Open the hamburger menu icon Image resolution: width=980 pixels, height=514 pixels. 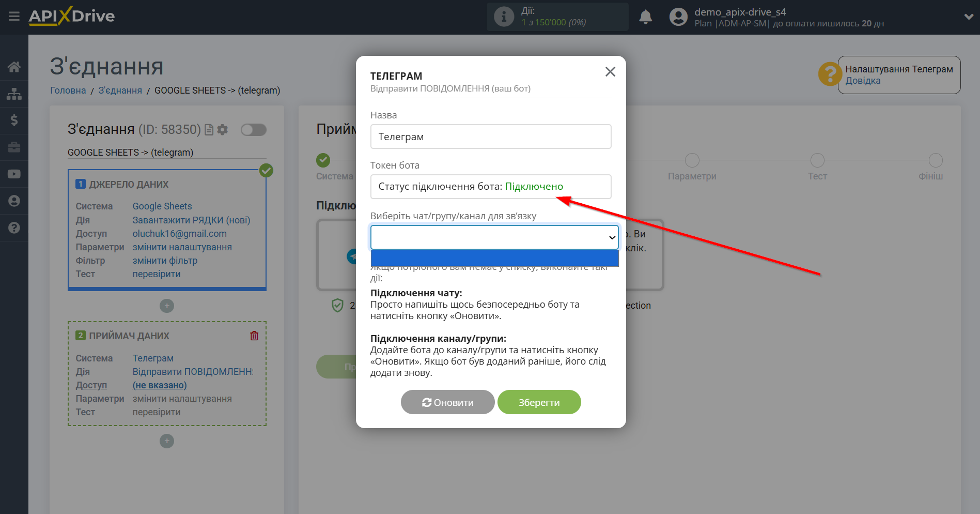tap(14, 17)
